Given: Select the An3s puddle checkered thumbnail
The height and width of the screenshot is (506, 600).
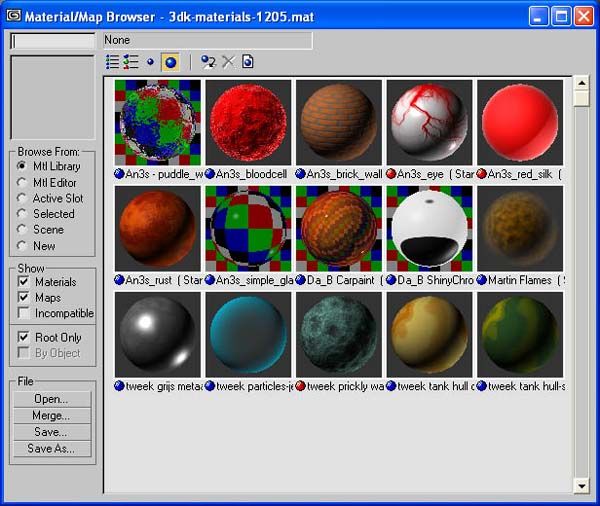Looking at the screenshot, I should 158,122.
